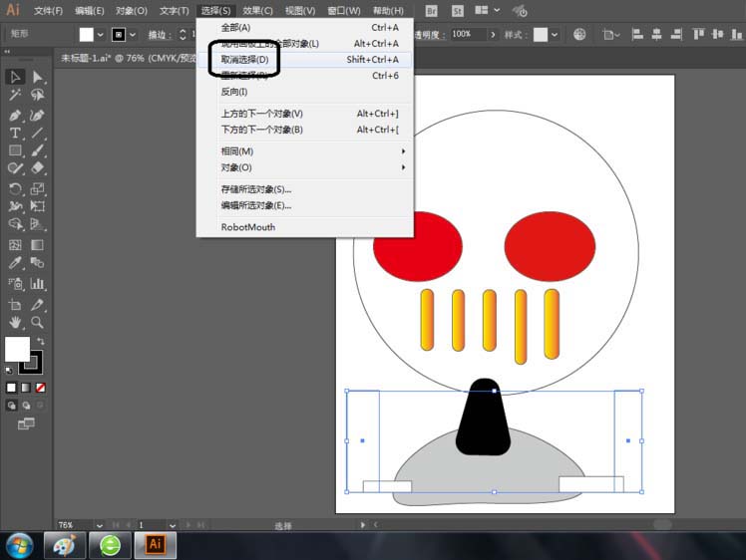
Task: Select the Slice tool
Action: click(37, 305)
